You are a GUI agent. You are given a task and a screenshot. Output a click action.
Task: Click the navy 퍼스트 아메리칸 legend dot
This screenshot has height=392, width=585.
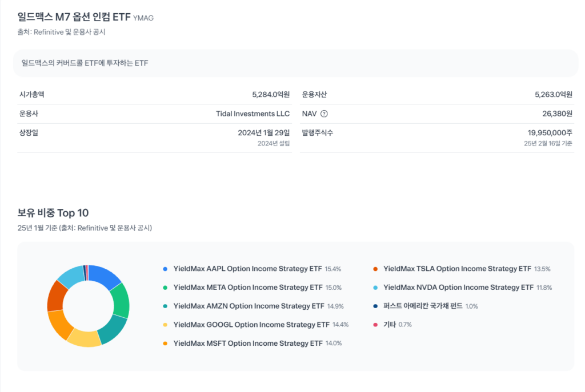pos(375,306)
